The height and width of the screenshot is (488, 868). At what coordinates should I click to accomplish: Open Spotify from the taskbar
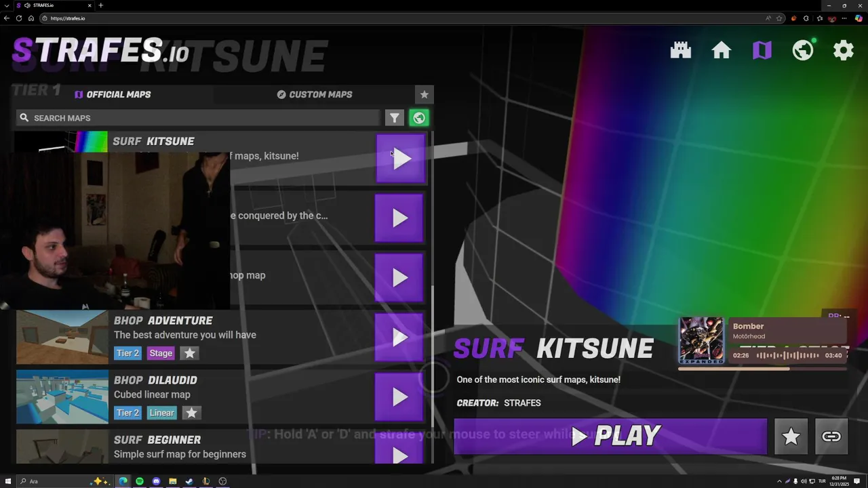click(x=140, y=481)
